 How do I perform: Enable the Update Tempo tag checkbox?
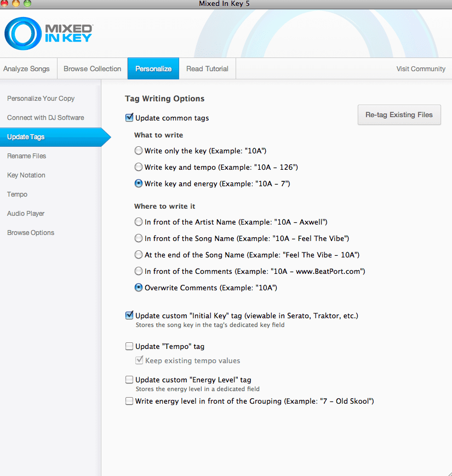click(129, 347)
